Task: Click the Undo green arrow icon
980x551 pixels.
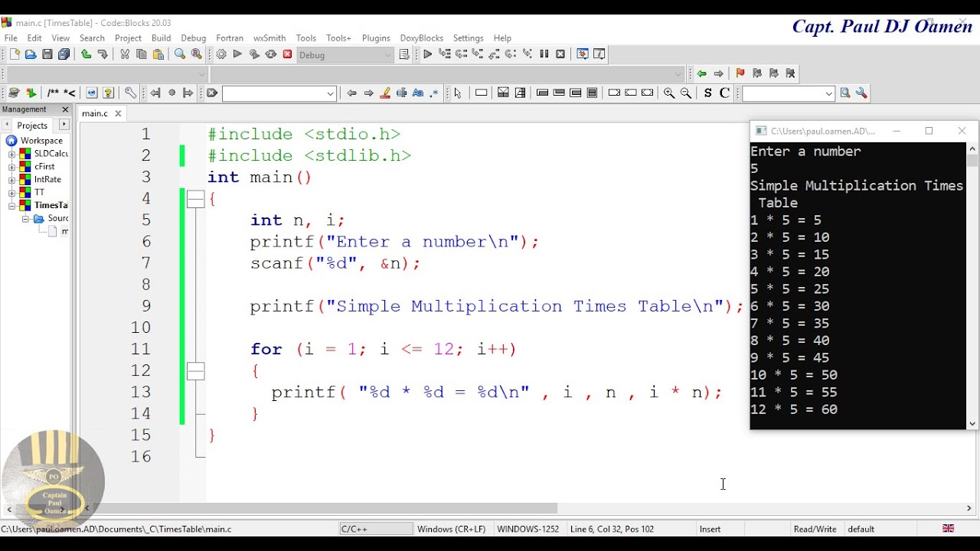Action: click(86, 54)
